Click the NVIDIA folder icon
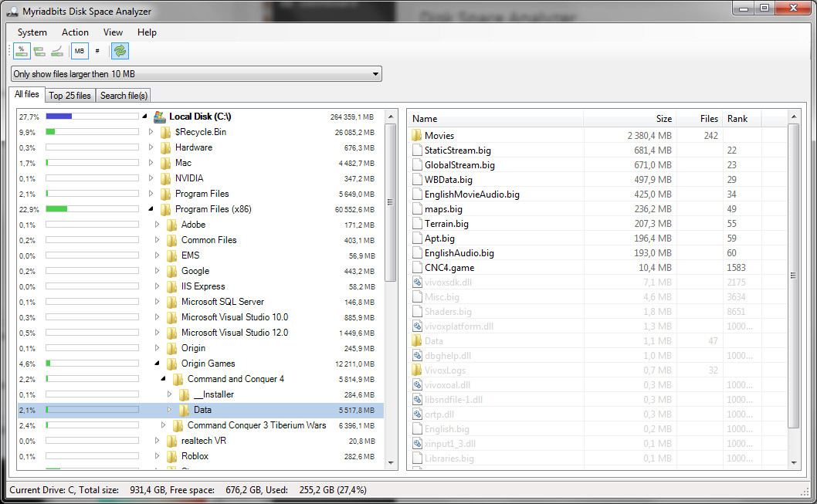This screenshot has height=504, width=817. tap(166, 178)
